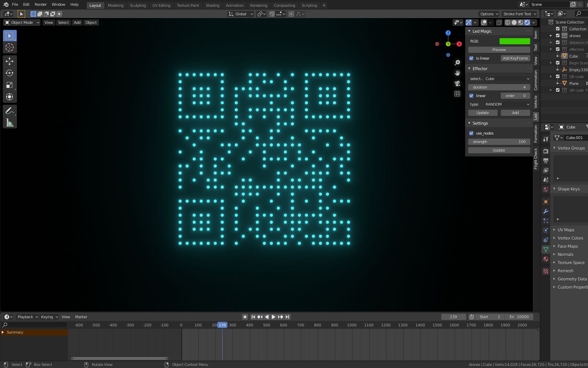Image resolution: width=588 pixels, height=368 pixels.
Task: Toggle the Begin Scene collection checkbox
Action: [558, 63]
